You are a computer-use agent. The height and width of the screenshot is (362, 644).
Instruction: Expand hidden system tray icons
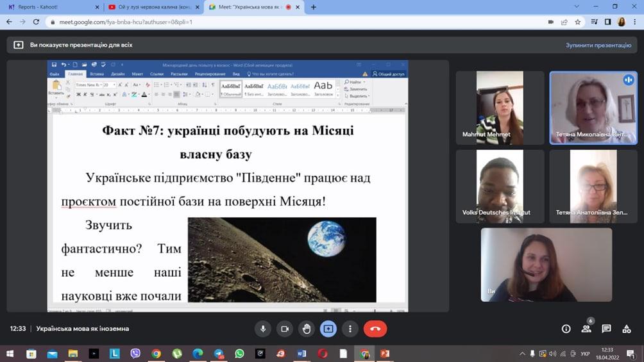coord(523,353)
